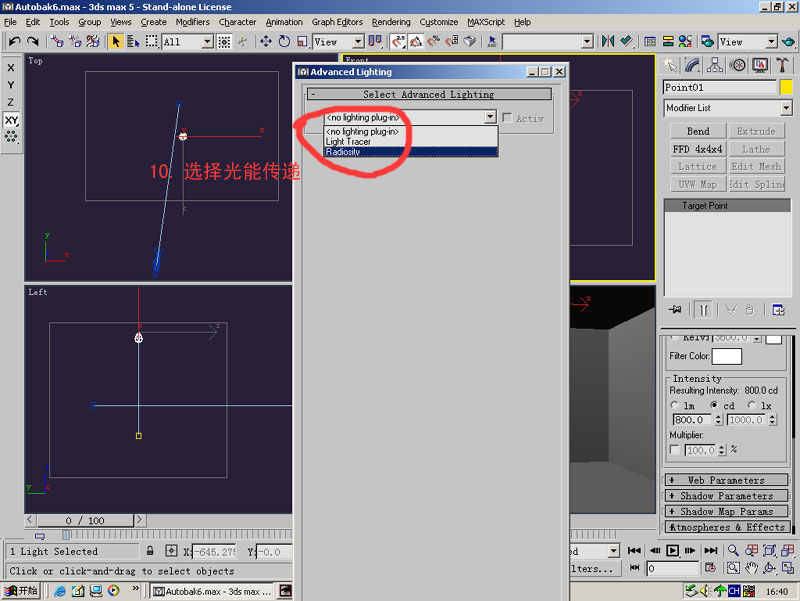Open the Utilities hammer panel tab
Screen dimensions: 800x601
[782, 65]
